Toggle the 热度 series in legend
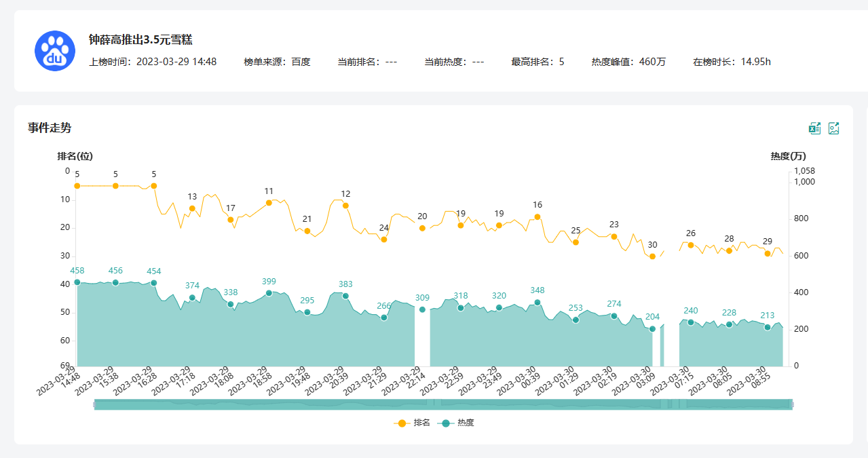The width and height of the screenshot is (868, 458). tap(455, 423)
